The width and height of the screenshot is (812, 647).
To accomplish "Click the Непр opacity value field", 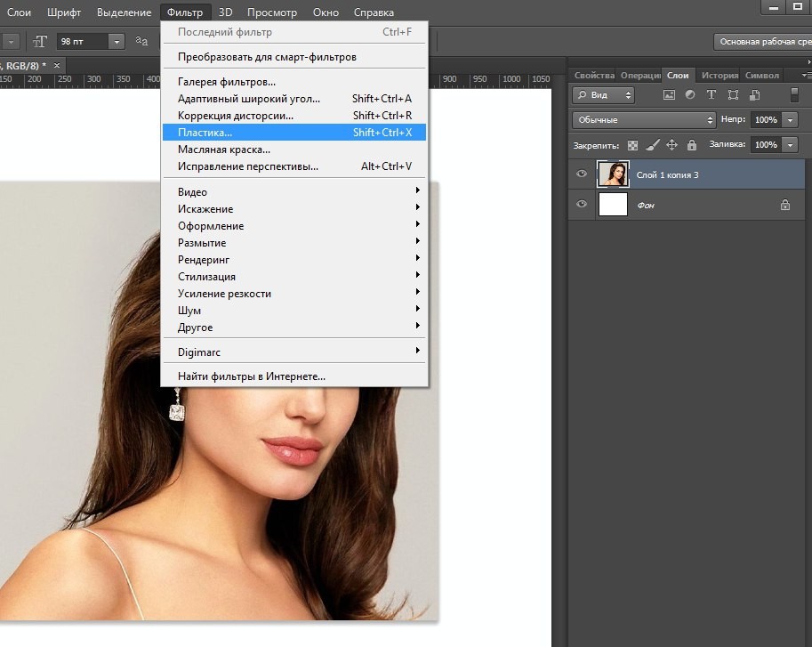I will pyautogui.click(x=767, y=119).
